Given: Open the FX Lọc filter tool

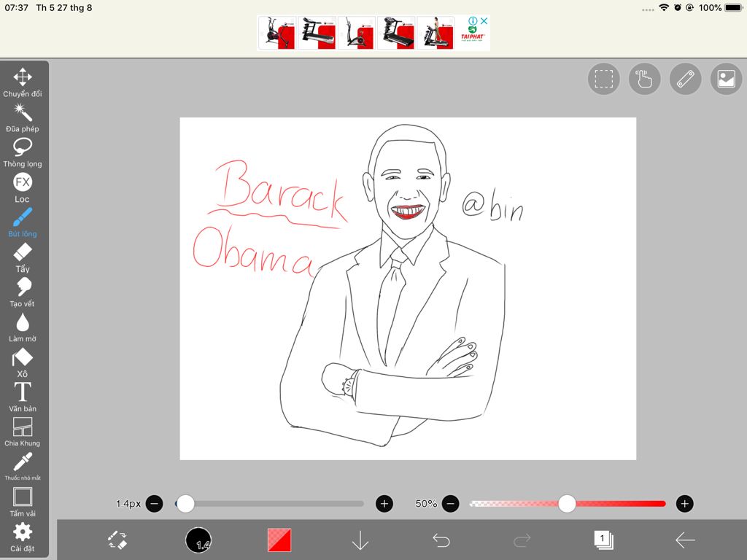Looking at the screenshot, I should point(23,187).
